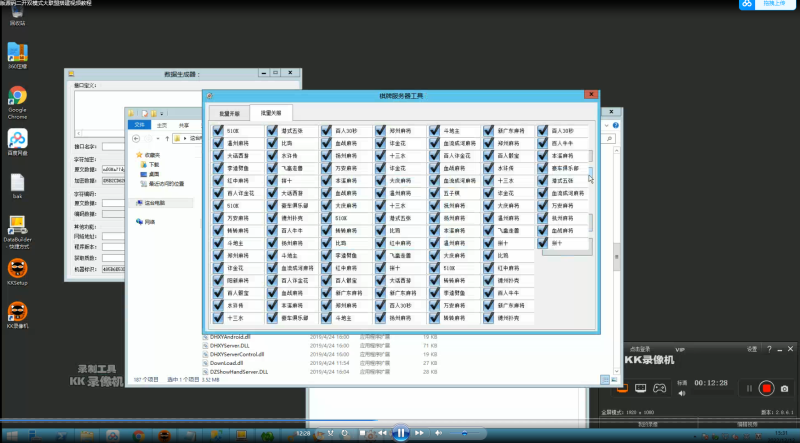
Task: Adjust the player volume slider
Action: click(x=466, y=433)
